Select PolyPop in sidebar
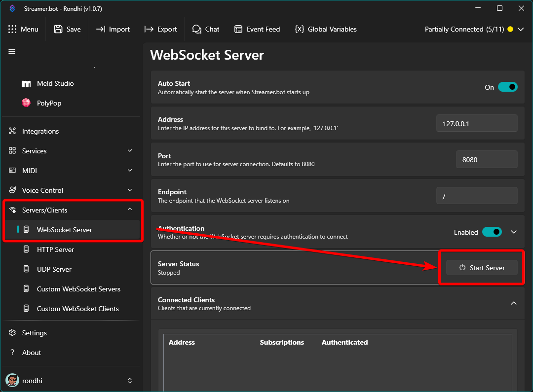 [73, 103]
